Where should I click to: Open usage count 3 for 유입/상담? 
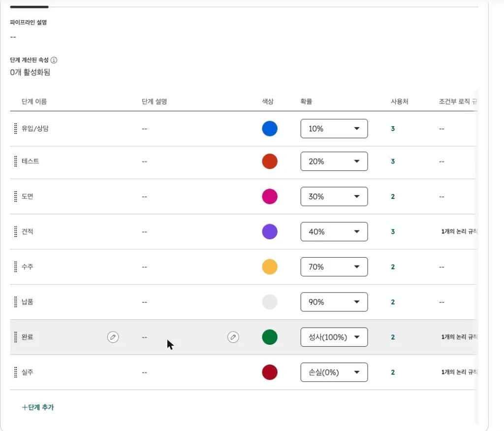click(x=393, y=129)
